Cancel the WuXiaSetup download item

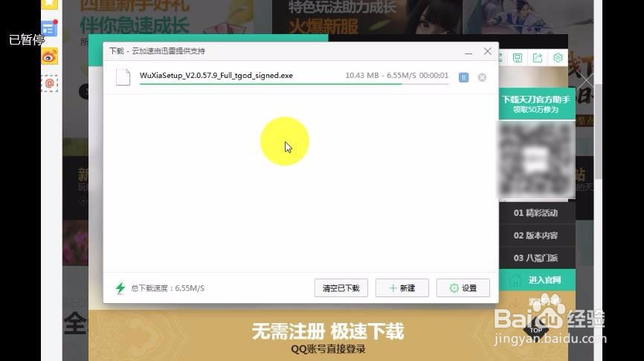click(482, 77)
